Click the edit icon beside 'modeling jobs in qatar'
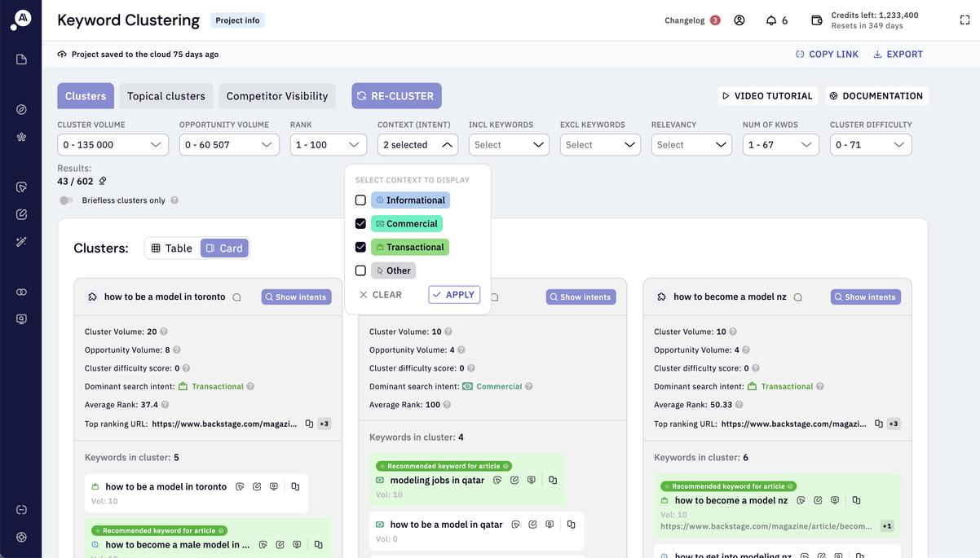The height and width of the screenshot is (558, 980). [514, 480]
